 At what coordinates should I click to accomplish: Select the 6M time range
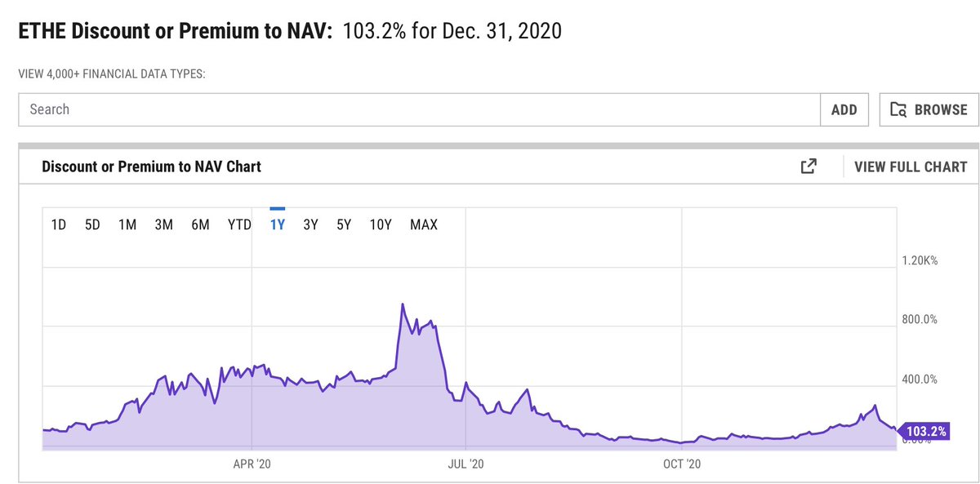click(x=201, y=224)
